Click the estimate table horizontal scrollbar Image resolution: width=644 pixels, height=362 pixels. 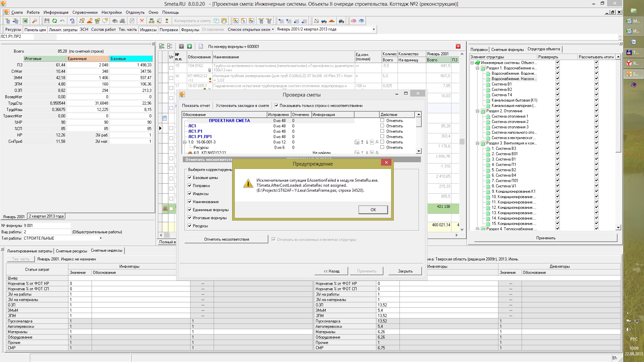[309, 235]
